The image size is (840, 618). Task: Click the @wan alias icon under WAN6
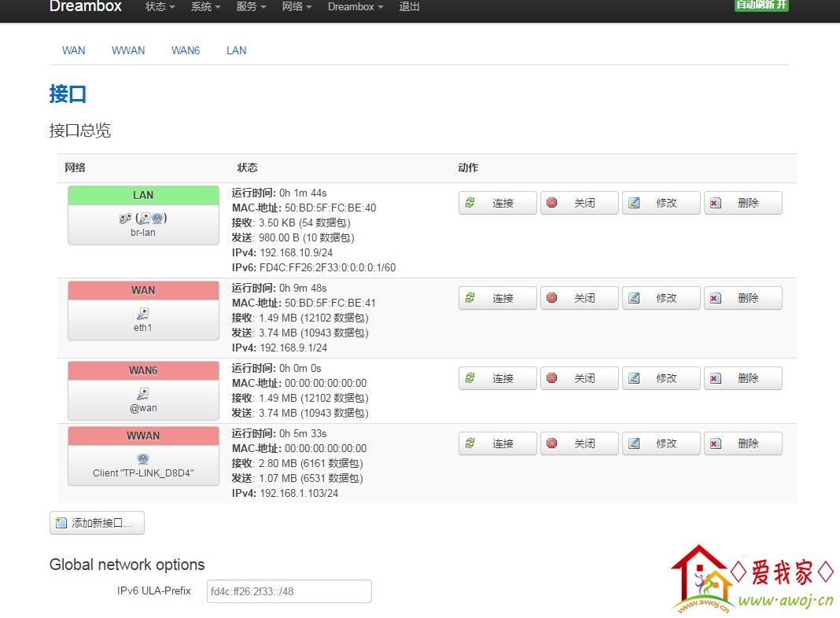[143, 393]
